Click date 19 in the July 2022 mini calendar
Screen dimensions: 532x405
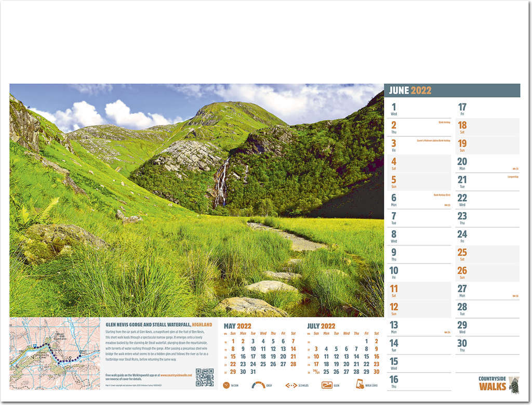[336, 364]
